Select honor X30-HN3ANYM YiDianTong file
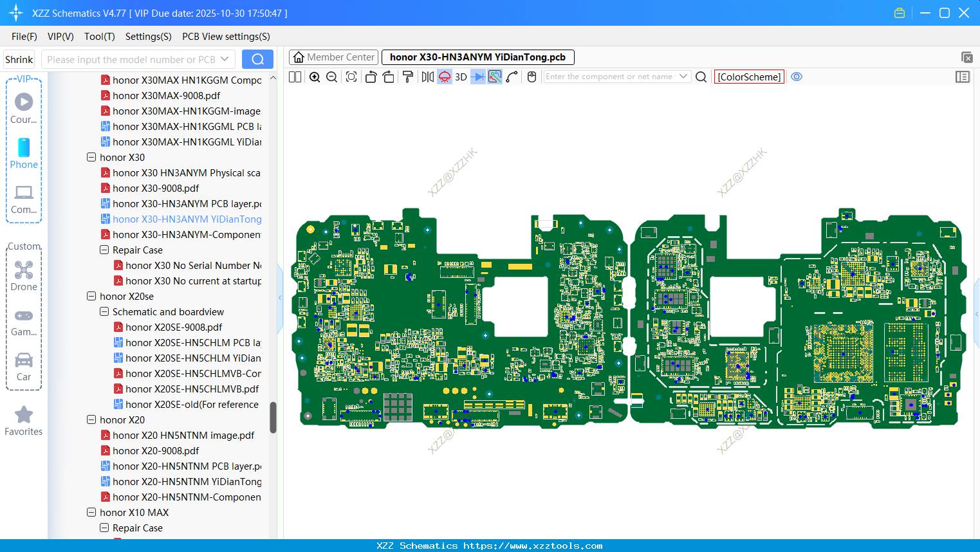The width and height of the screenshot is (980, 552). click(181, 219)
